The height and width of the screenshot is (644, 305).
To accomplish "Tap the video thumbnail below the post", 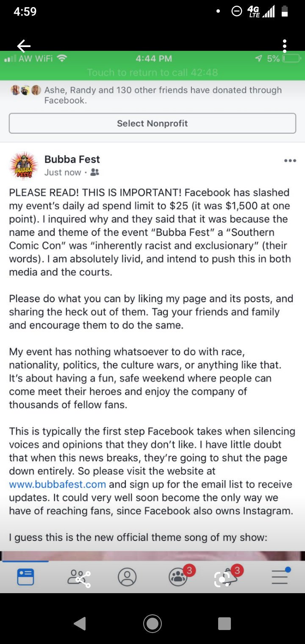I will [152, 555].
